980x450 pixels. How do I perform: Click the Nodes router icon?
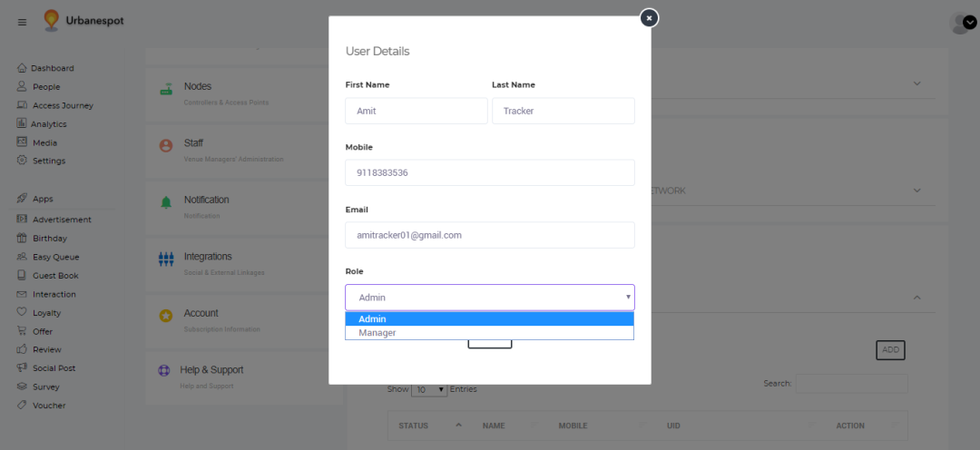tap(166, 90)
